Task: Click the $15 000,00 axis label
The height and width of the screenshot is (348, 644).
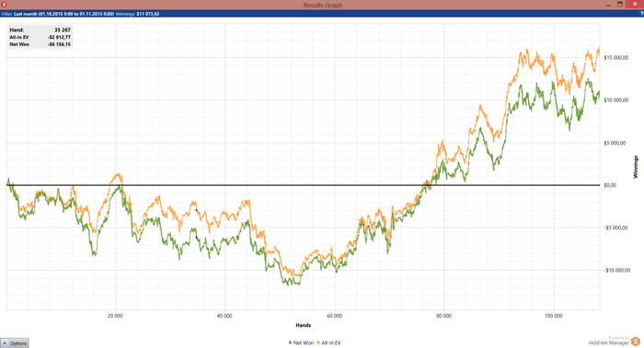Action: (615, 58)
